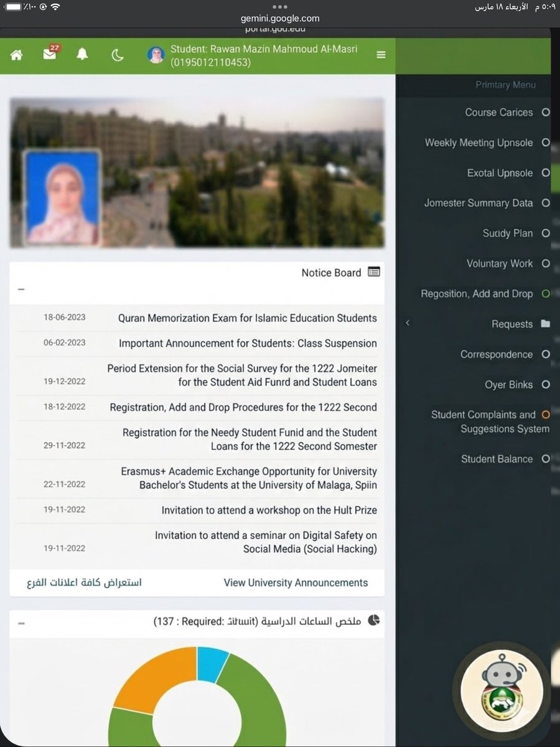The height and width of the screenshot is (747, 560).
Task: Open Regosition, Add and Drop menu item
Action: tap(477, 294)
